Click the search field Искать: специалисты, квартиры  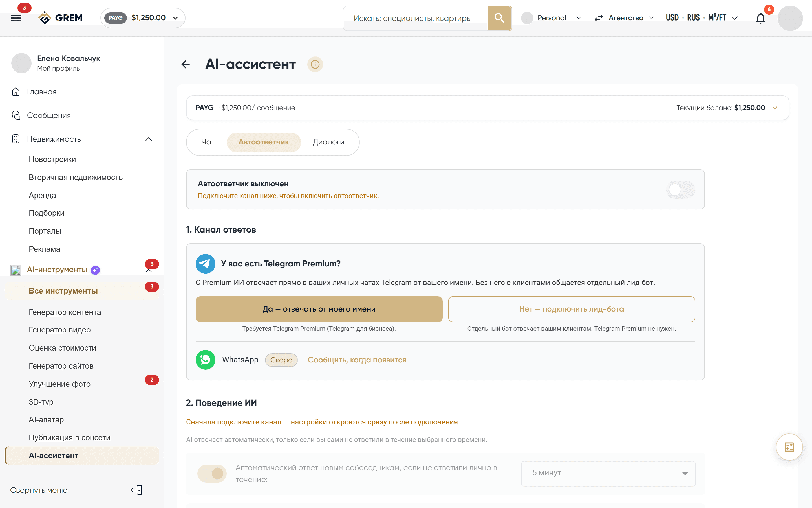pos(415,18)
